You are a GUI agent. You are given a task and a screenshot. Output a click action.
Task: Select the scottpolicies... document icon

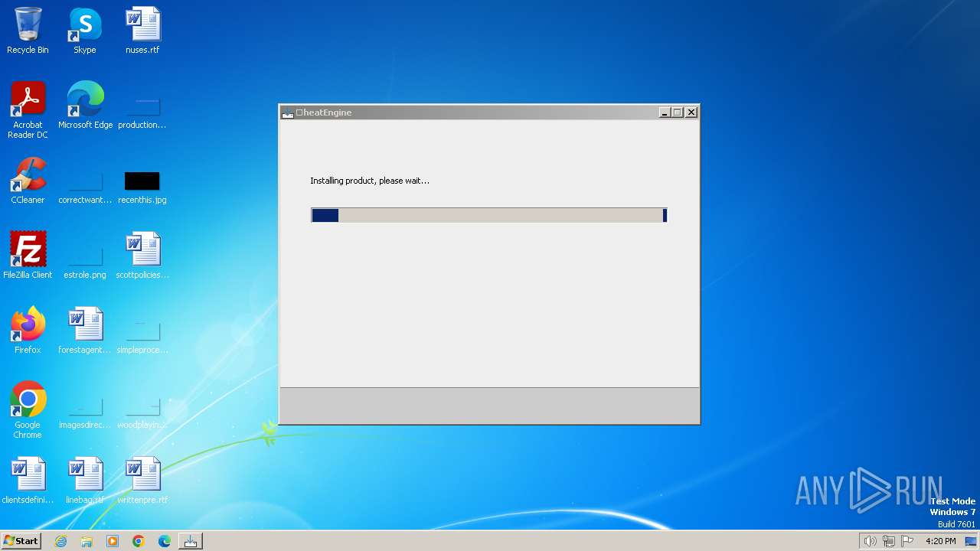point(142,256)
